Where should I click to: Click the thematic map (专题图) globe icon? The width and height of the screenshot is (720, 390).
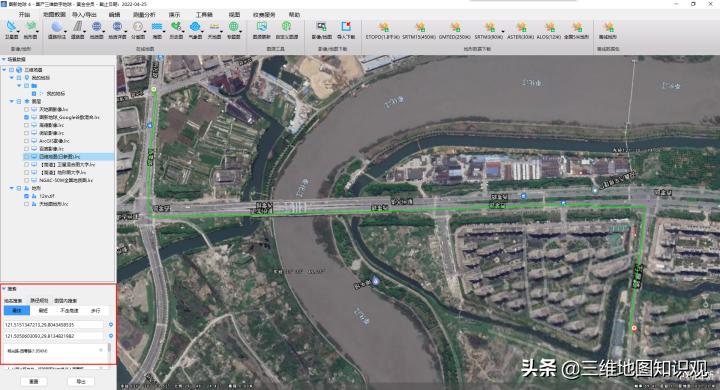point(233,27)
